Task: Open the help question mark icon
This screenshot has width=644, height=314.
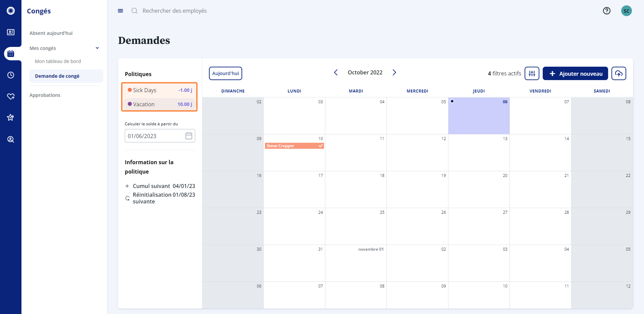Action: click(606, 11)
